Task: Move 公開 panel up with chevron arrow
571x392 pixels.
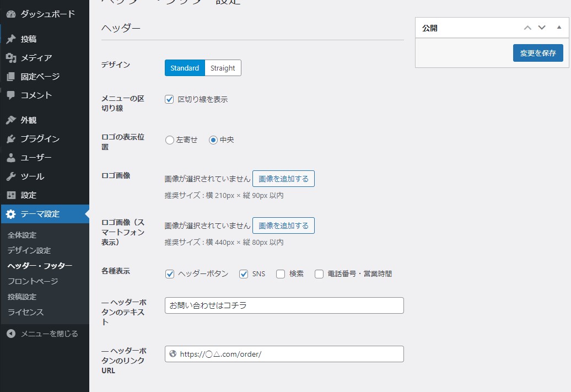Action: 527,28
